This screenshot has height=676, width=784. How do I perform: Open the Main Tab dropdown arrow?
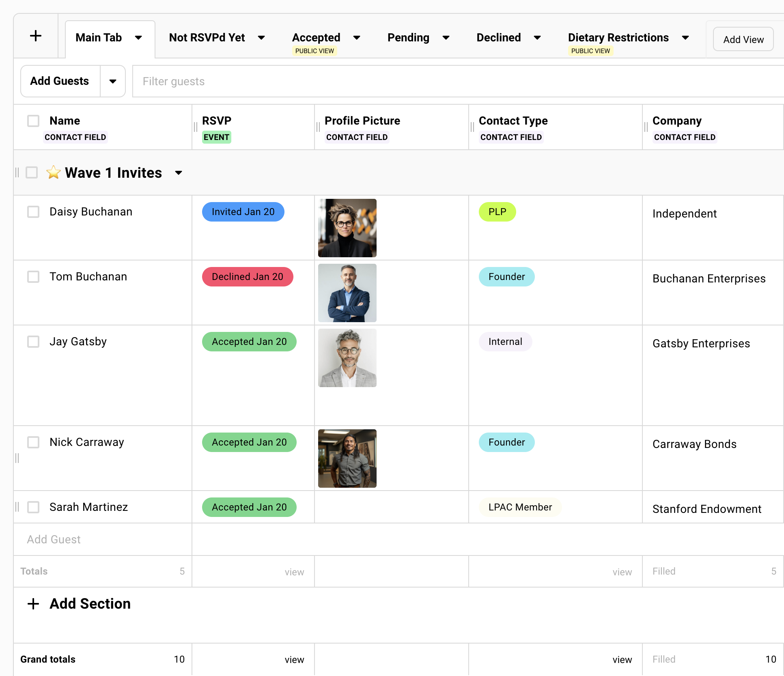(138, 38)
